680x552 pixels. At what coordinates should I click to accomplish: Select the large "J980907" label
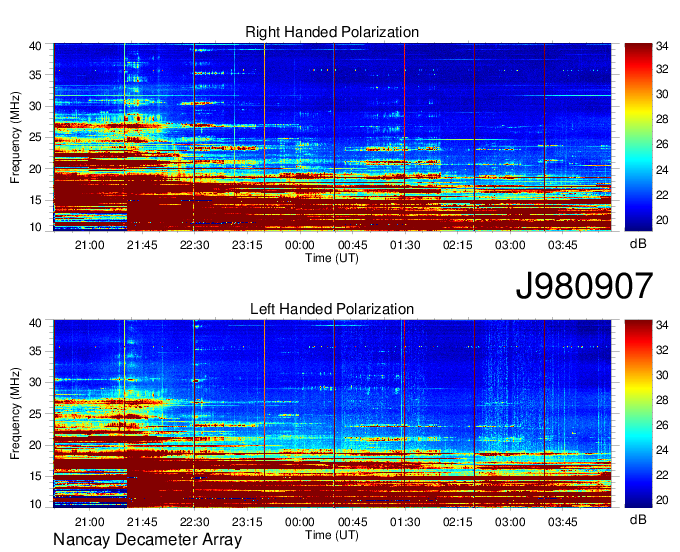click(x=584, y=286)
